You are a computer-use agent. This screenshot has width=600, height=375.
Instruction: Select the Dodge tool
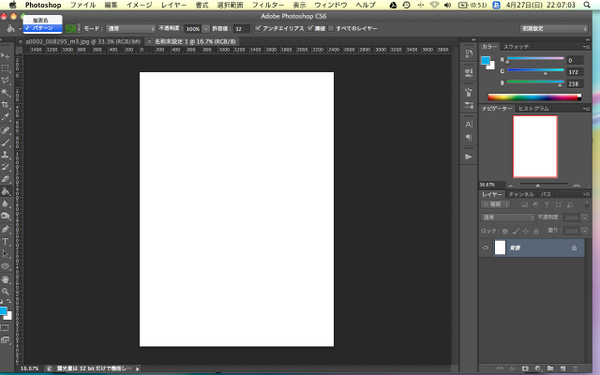click(x=5, y=216)
